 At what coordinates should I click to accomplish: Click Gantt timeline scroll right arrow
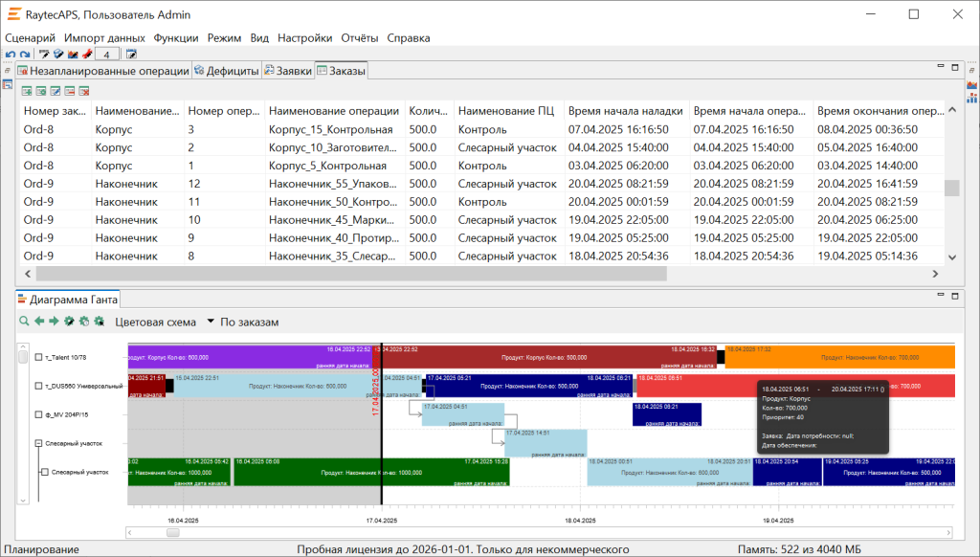tap(948, 533)
